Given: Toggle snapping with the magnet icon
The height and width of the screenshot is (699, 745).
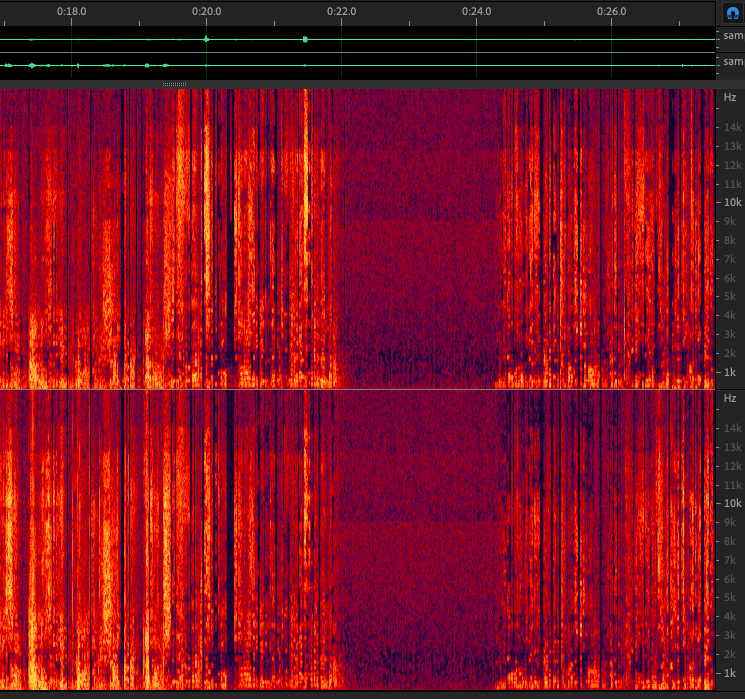Looking at the screenshot, I should (731, 13).
